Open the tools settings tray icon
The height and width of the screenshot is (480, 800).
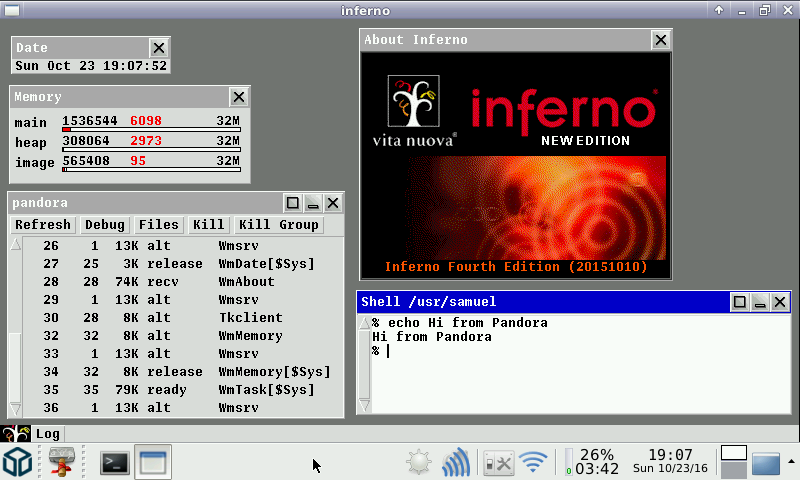[498, 463]
